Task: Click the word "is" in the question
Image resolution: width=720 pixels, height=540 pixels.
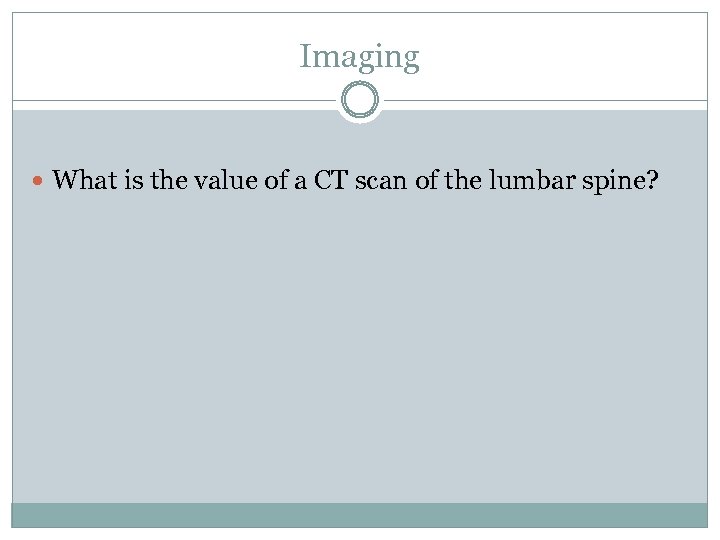Action: [123, 180]
